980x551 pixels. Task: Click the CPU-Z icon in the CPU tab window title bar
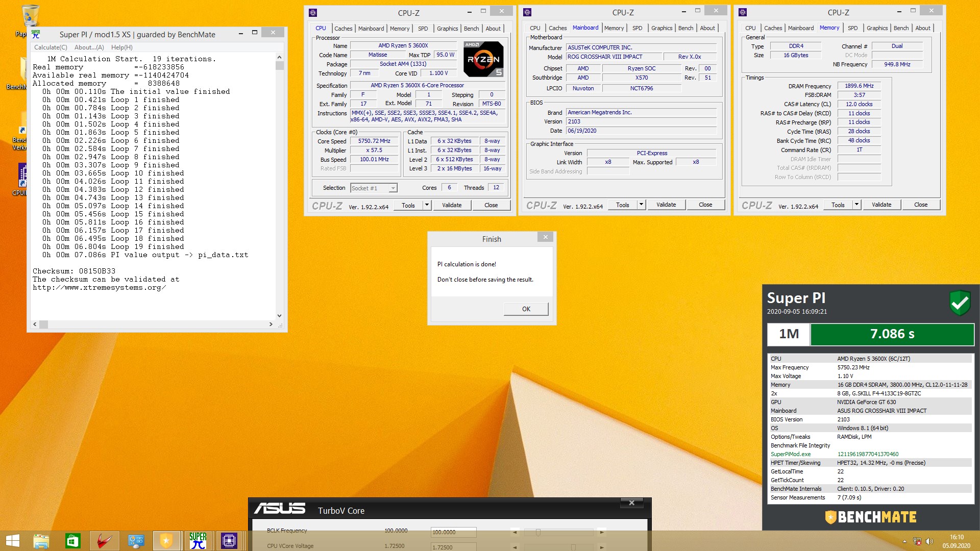[313, 13]
